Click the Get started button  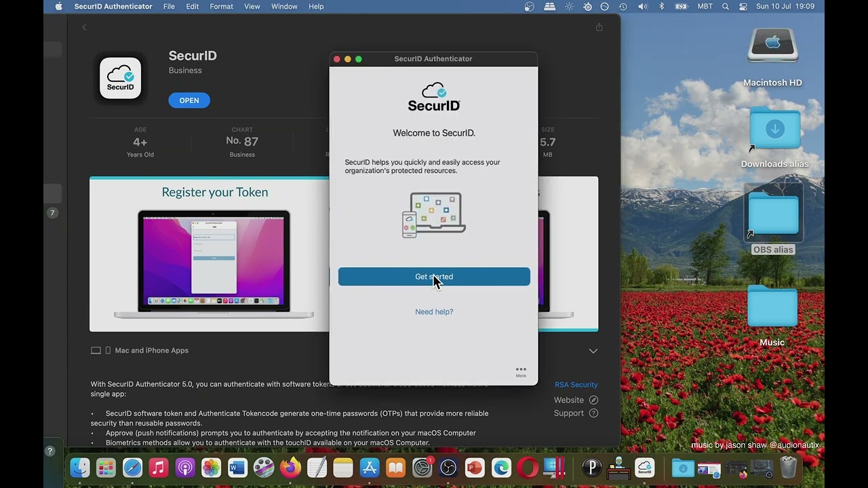[434, 277]
